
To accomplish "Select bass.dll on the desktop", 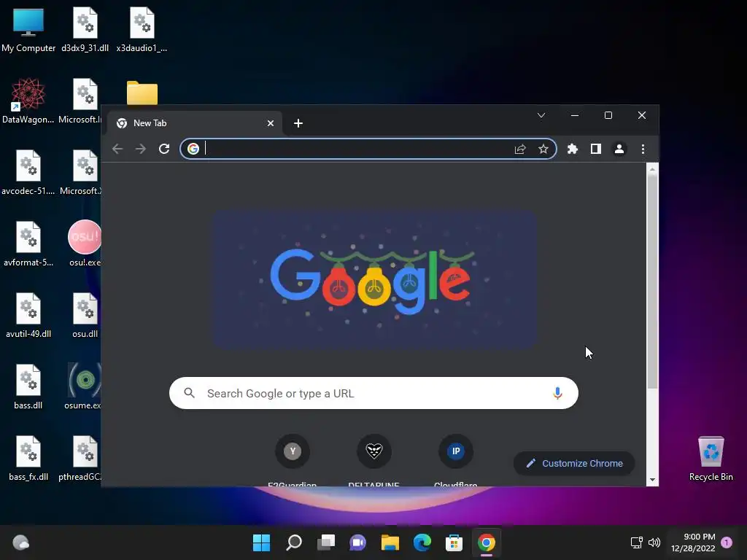I will (x=28, y=387).
